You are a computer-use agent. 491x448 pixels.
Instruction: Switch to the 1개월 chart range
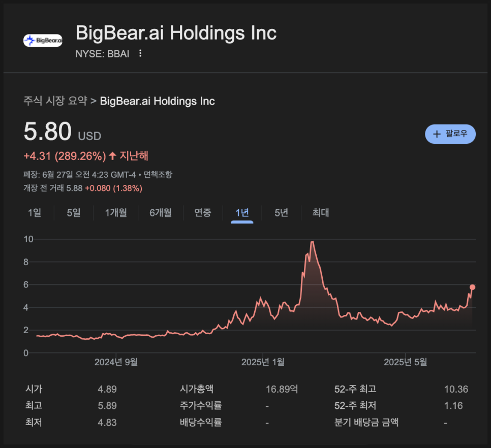coord(116,213)
